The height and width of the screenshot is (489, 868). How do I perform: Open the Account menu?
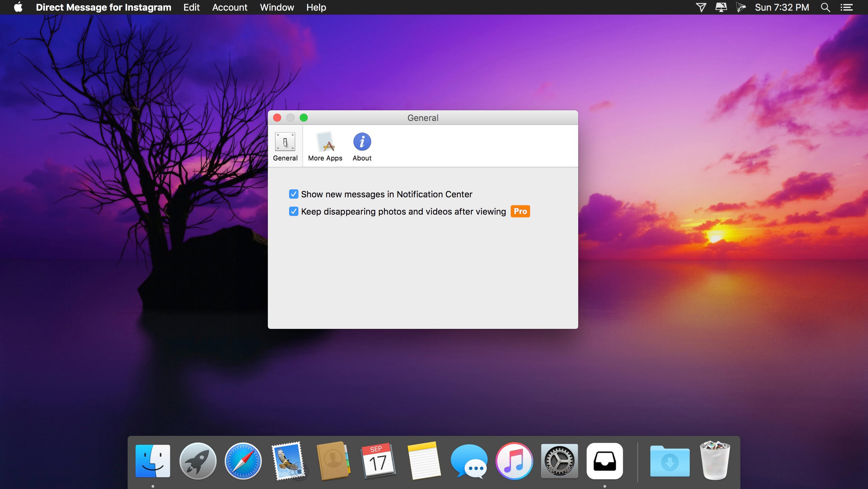(230, 7)
